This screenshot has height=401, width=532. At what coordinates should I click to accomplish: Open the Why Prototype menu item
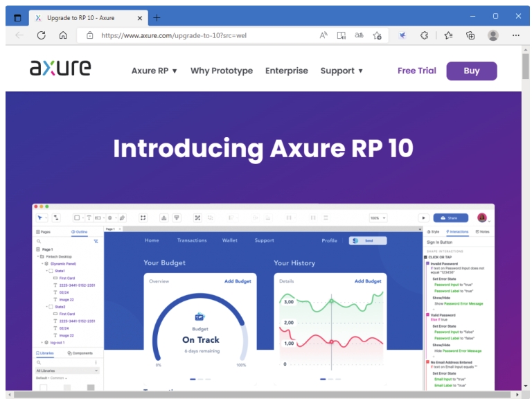point(222,71)
